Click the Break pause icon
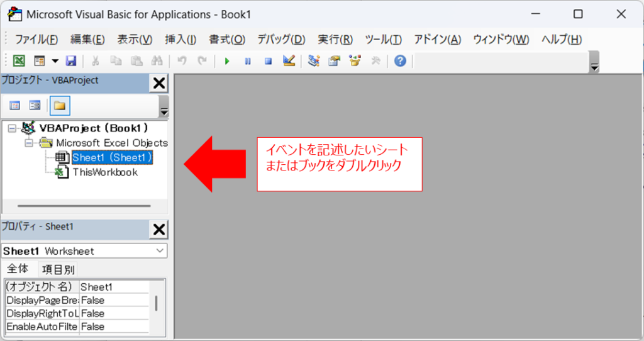 point(248,61)
